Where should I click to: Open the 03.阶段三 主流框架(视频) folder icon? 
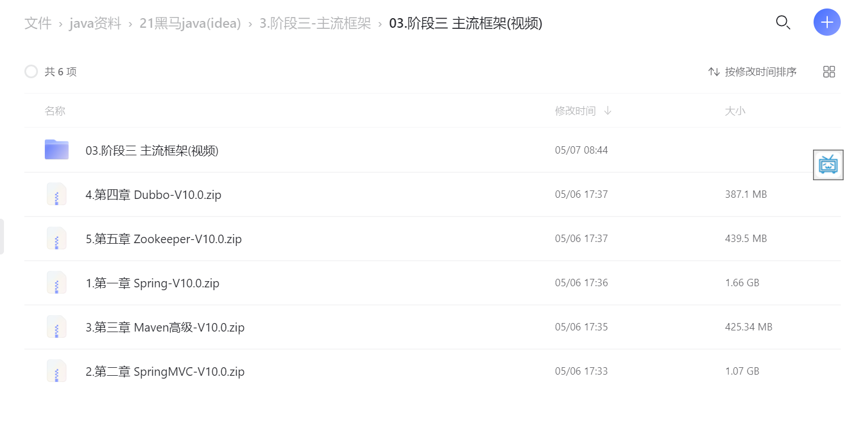(57, 150)
